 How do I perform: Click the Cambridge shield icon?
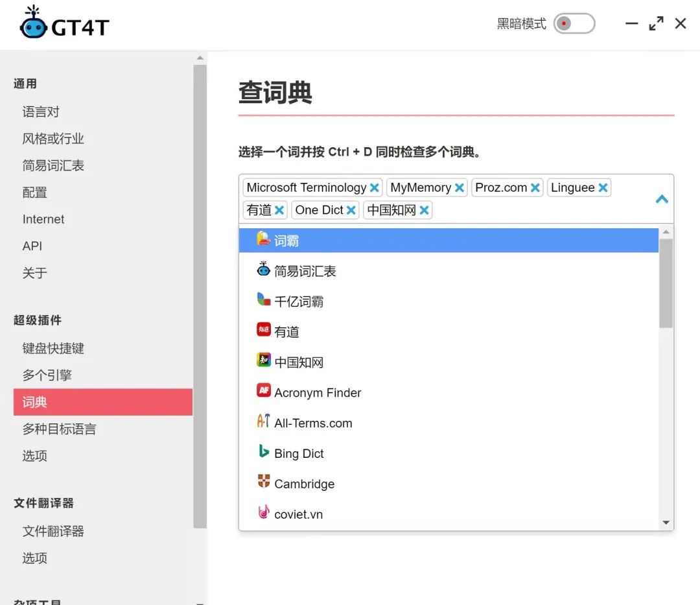[x=263, y=481]
